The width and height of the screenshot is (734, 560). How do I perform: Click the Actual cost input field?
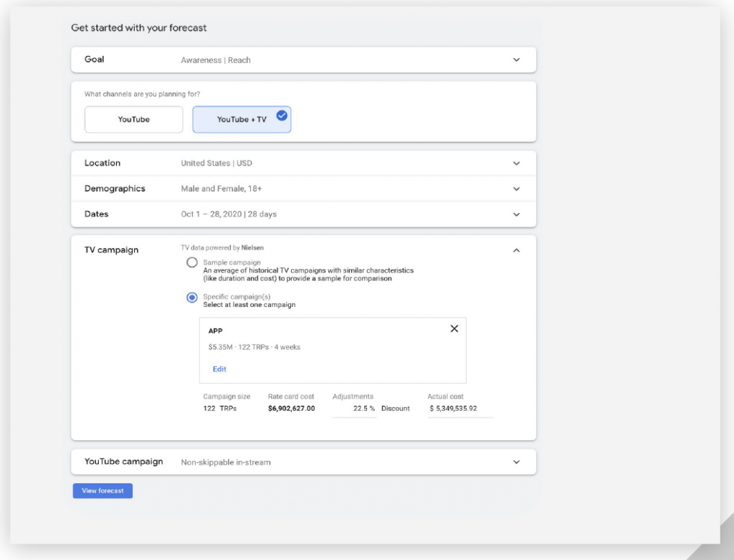coord(460,409)
